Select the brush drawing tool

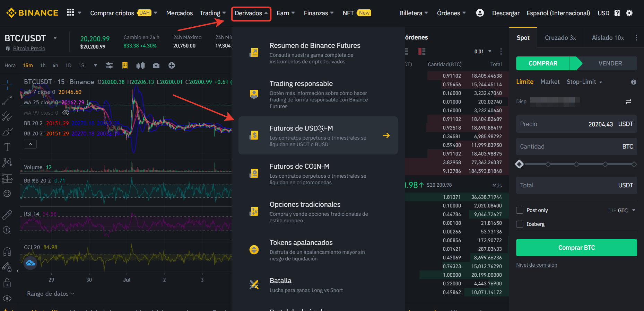click(7, 132)
